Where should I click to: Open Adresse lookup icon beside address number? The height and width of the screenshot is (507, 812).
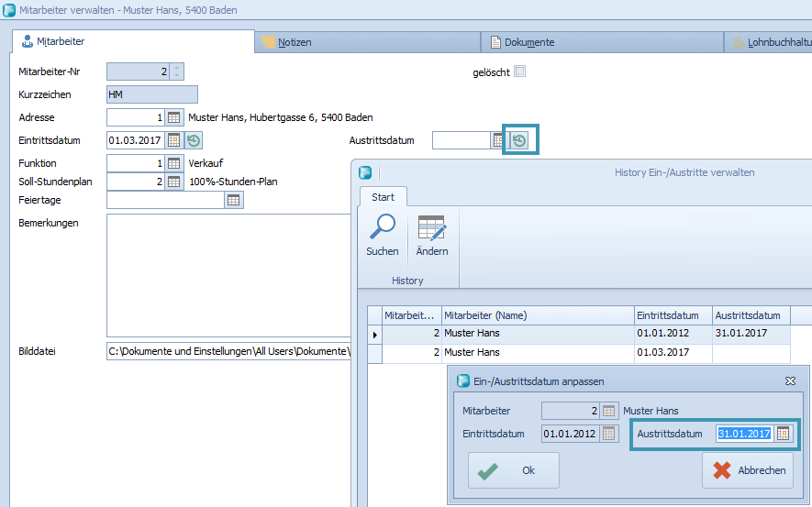tap(174, 117)
